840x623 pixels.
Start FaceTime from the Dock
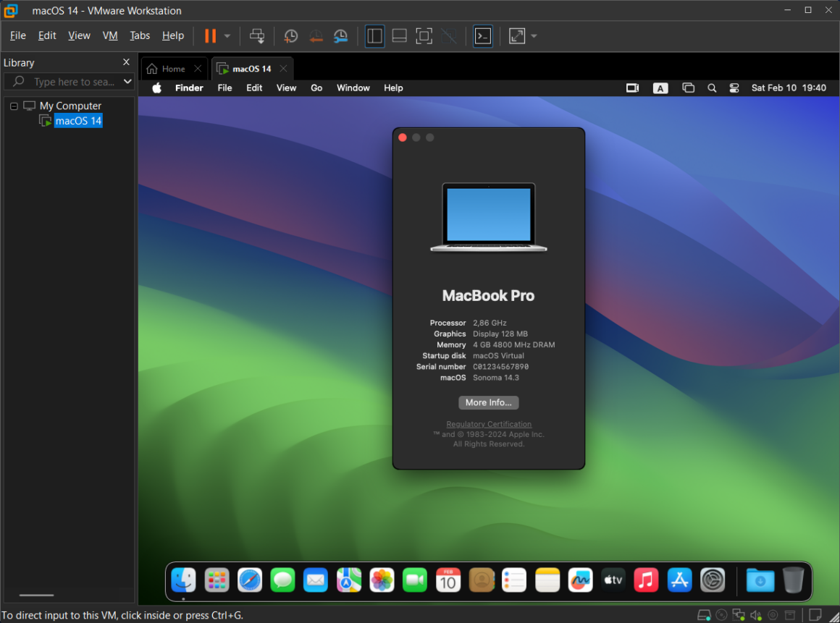pyautogui.click(x=415, y=580)
